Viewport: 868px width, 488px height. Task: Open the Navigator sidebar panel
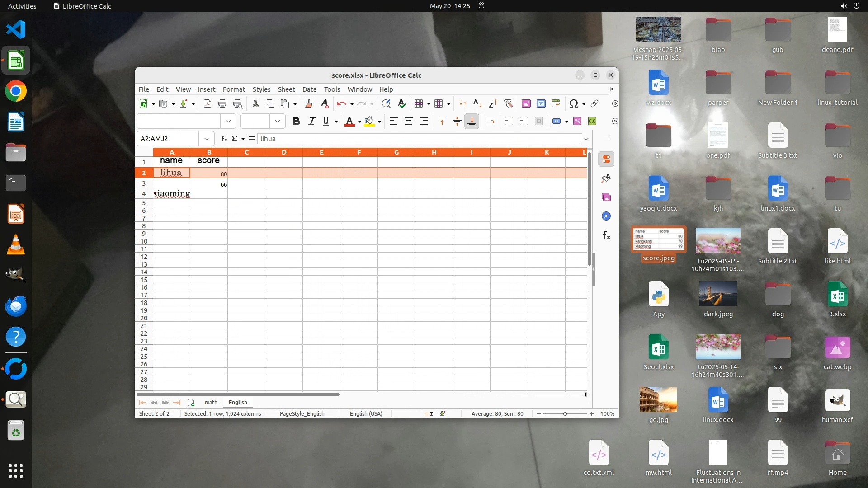click(x=606, y=216)
